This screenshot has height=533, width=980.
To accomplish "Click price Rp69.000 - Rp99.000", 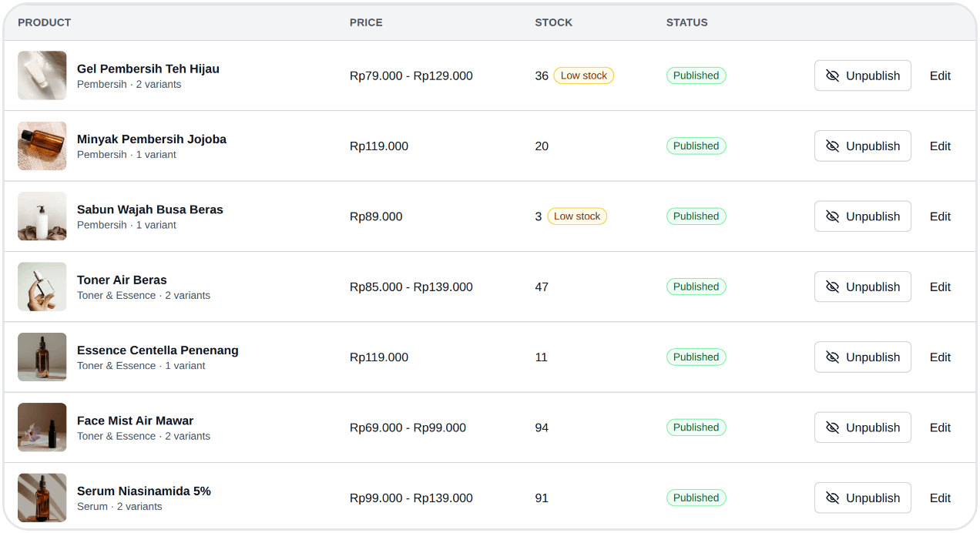I will (408, 427).
